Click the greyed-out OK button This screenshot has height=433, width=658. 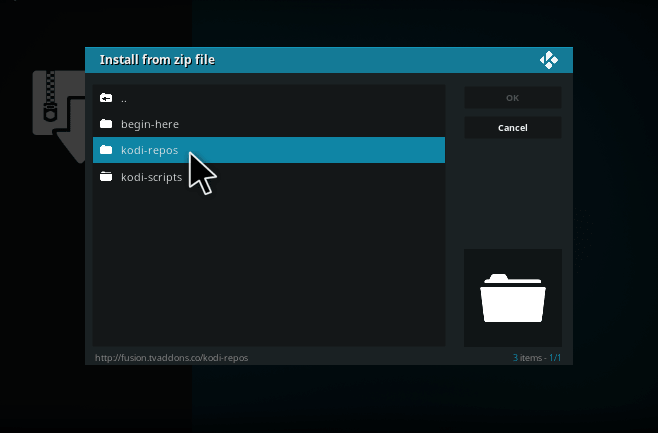512,98
